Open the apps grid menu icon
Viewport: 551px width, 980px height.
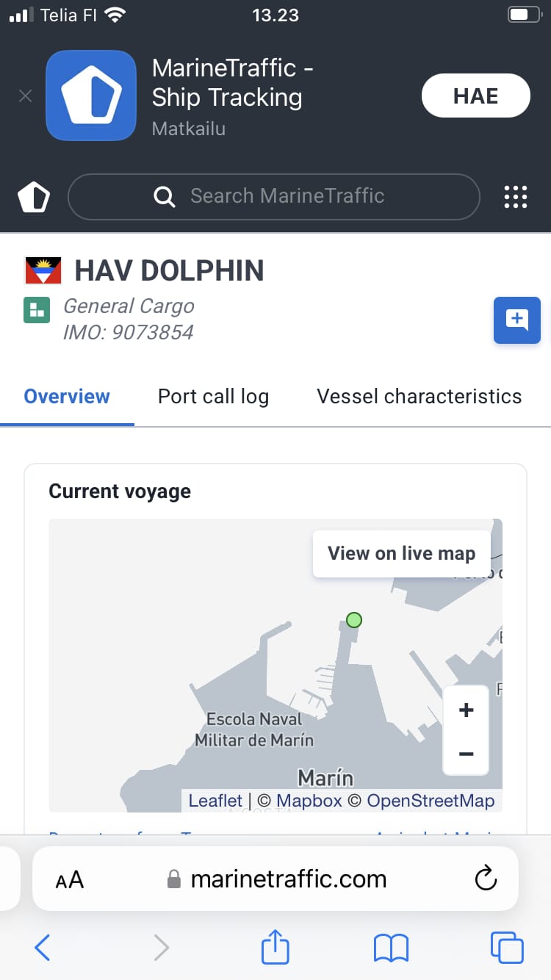pos(516,196)
